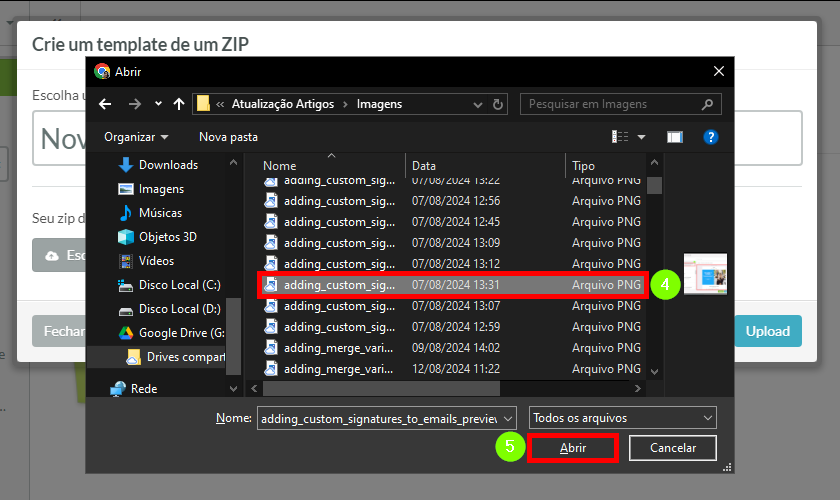Select Imagens in the navigation pane
This screenshot has width=840, height=500.
coord(151,189)
